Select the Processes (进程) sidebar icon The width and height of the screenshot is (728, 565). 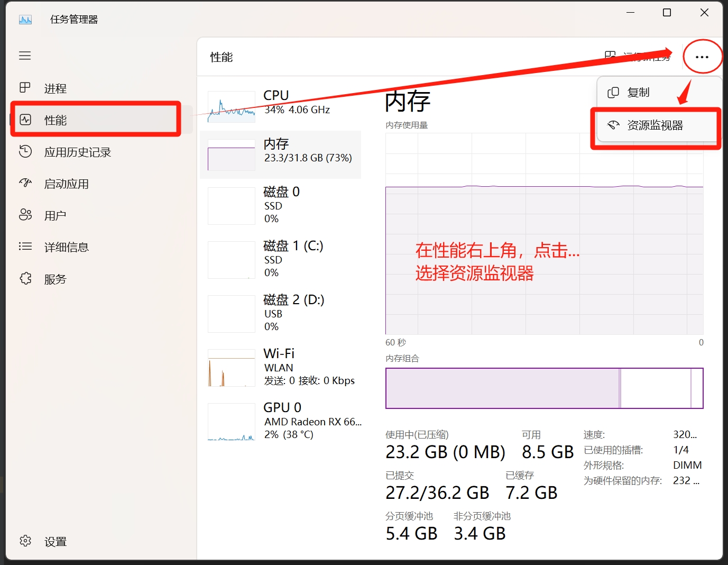click(x=25, y=88)
